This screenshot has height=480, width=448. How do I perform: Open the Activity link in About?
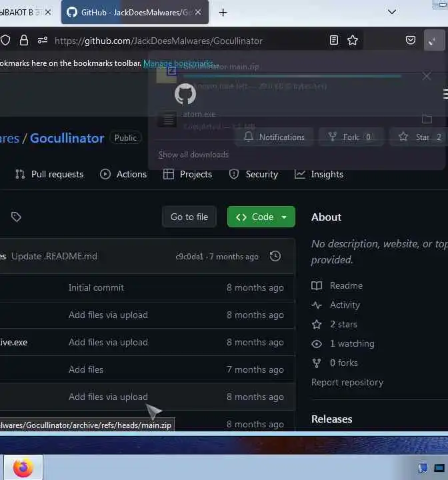coord(345,305)
